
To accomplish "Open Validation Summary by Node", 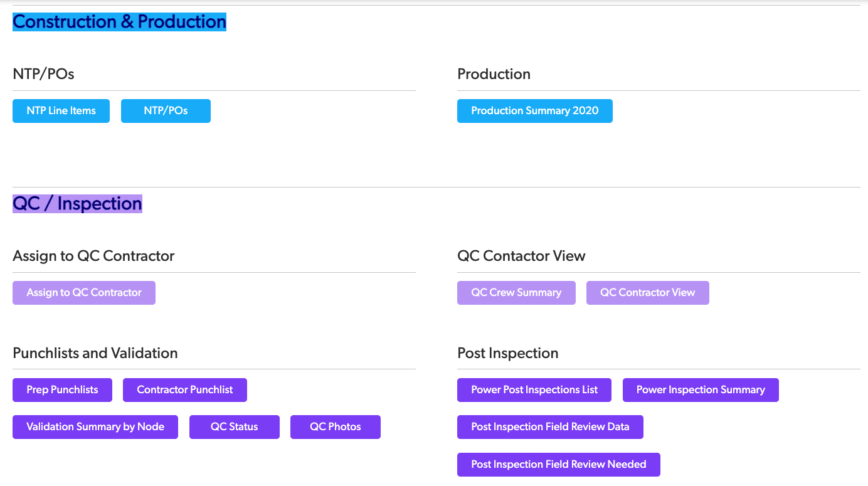I will point(95,427).
